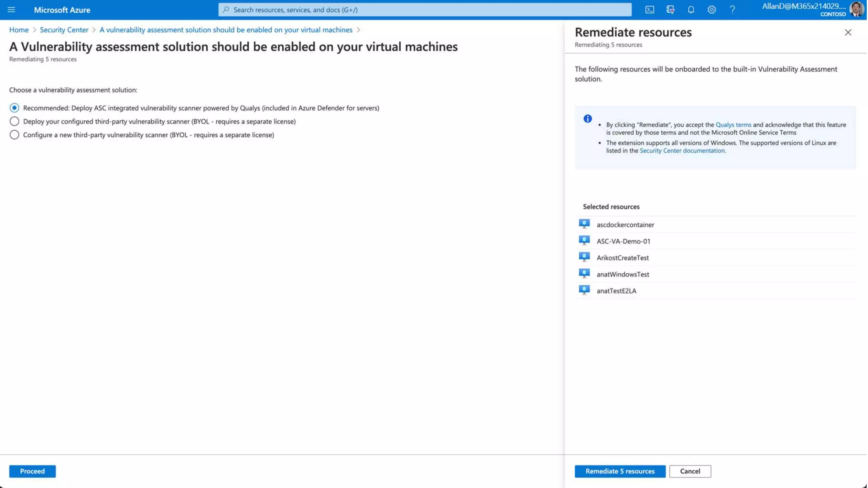Open the Qualys terms link
The height and width of the screenshot is (488, 868).
733,125
